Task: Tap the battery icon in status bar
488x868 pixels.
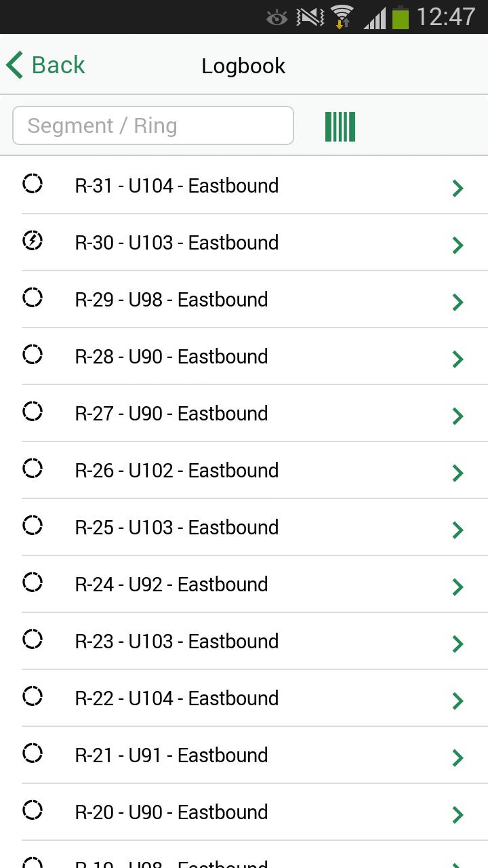Action: click(401, 17)
